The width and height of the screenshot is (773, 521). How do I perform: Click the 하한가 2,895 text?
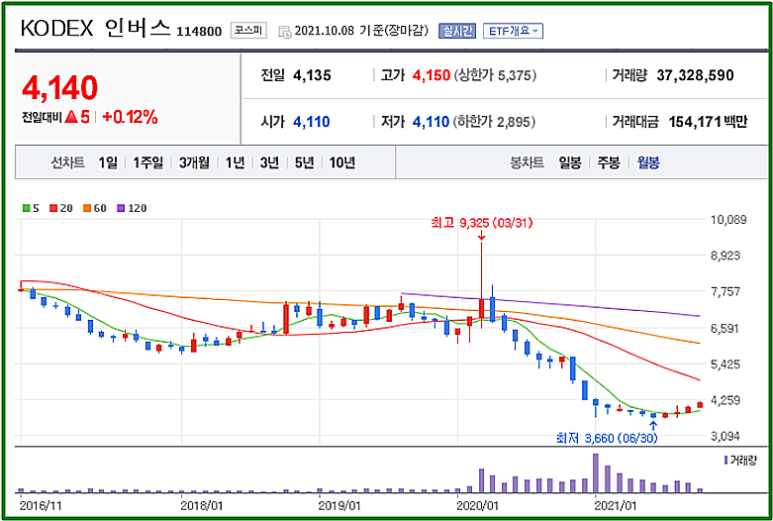tap(494, 122)
